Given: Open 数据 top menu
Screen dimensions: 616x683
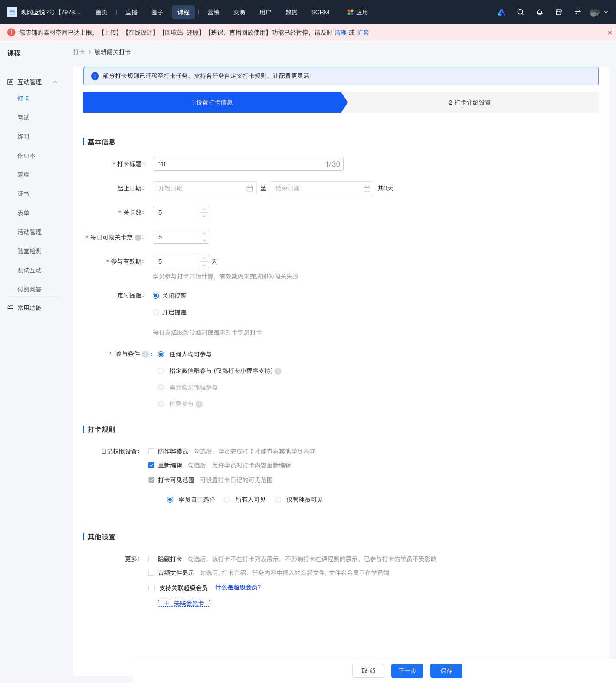Looking at the screenshot, I should coord(292,12).
